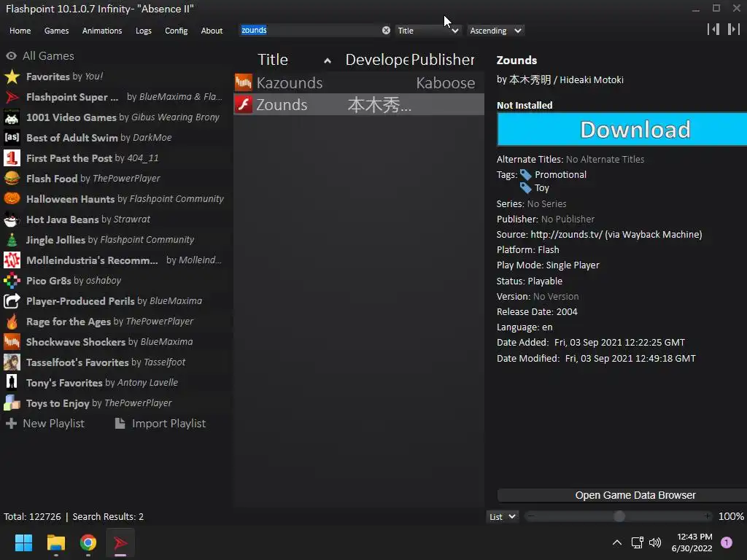747x560 pixels.
Task: Click the First Past the Post icon
Action: point(12,158)
